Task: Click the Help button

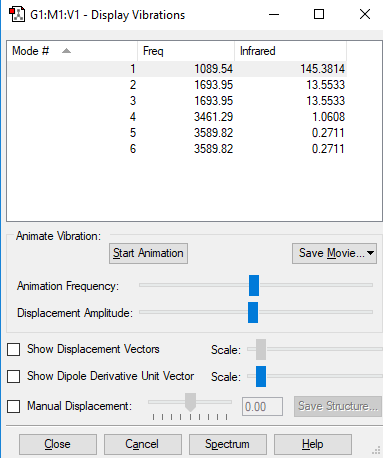Action: click(313, 444)
